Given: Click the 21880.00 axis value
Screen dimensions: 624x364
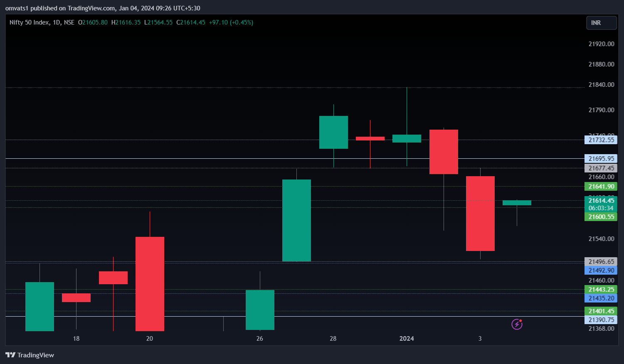Looking at the screenshot, I should (x=601, y=64).
